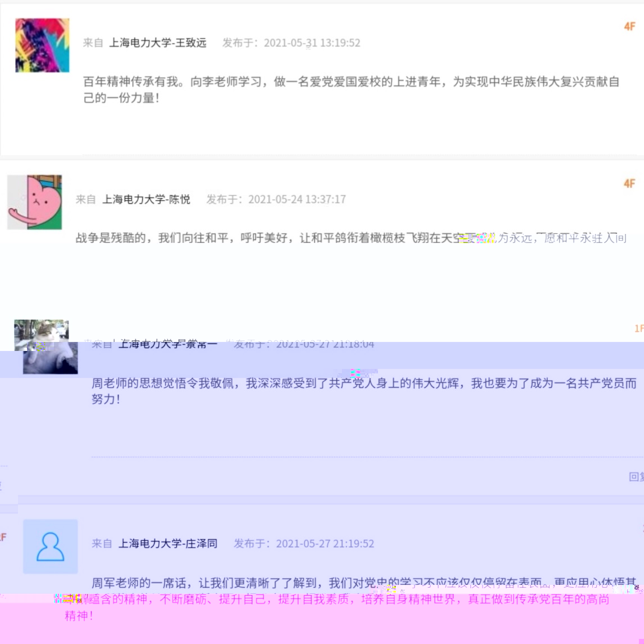This screenshot has height=644, width=644.
Task: Open the profile of 上海电力大学-陈悦
Action: point(146,199)
